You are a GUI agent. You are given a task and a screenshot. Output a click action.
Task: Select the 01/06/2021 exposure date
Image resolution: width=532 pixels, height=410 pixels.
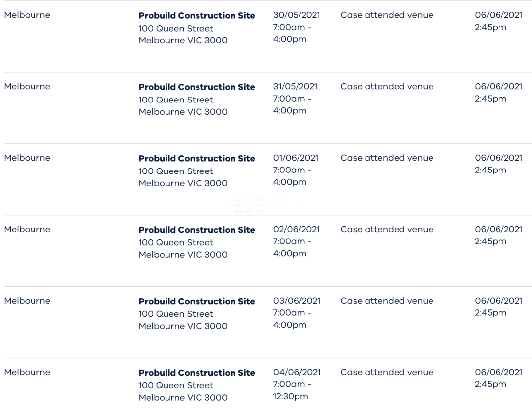click(296, 158)
